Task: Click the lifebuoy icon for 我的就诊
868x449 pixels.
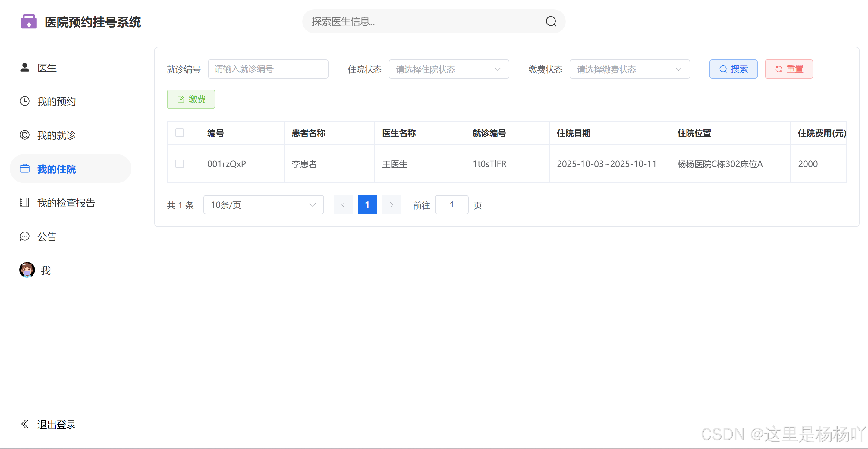Action: click(x=25, y=135)
